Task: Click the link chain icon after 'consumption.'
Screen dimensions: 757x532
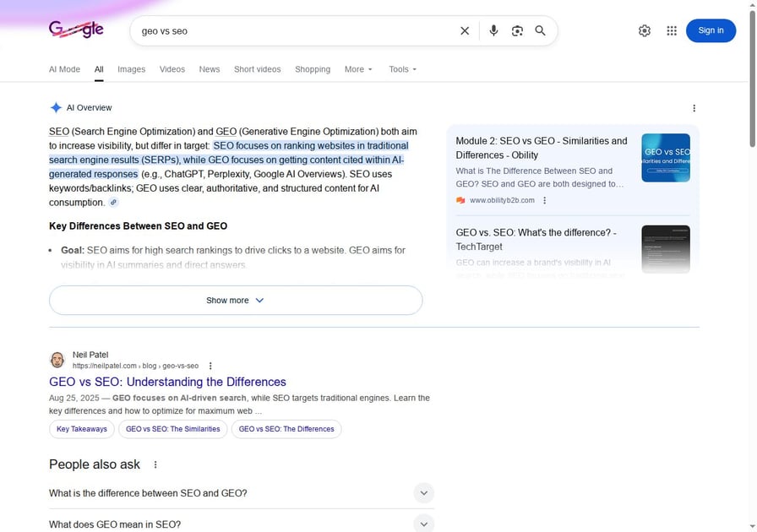Action: tap(113, 203)
